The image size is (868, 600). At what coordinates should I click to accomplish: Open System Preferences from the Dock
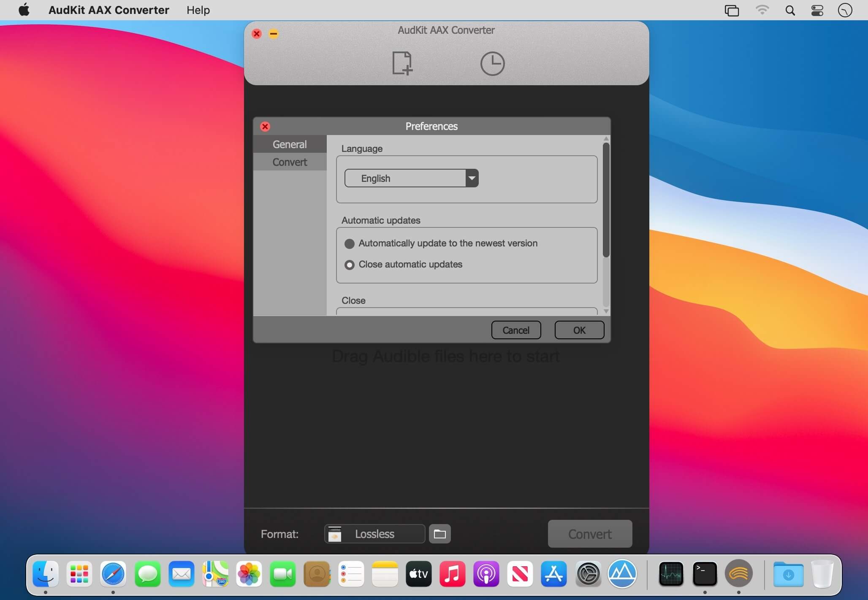pos(588,573)
